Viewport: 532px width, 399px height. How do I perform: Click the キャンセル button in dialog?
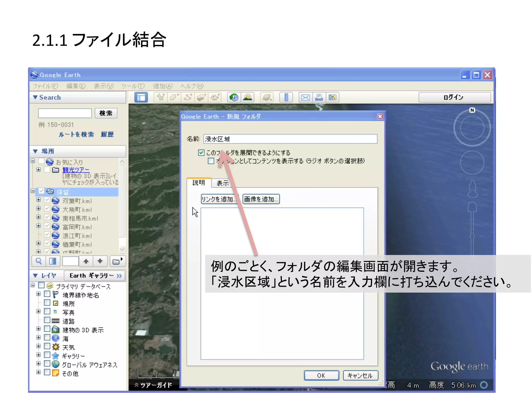pos(360,375)
